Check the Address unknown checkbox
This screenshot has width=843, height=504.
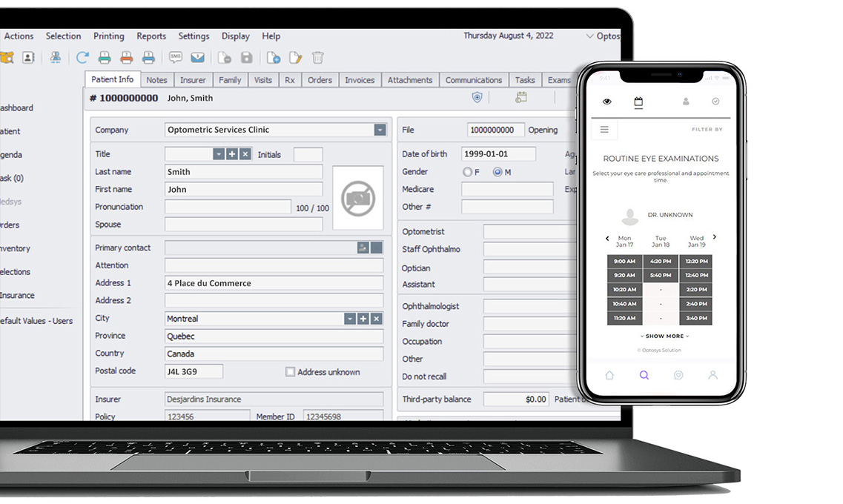pyautogui.click(x=291, y=372)
